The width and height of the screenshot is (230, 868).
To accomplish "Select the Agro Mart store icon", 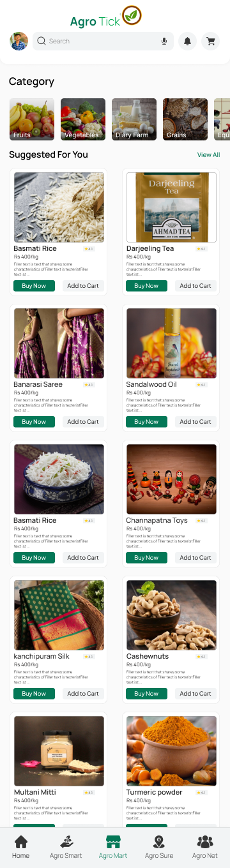I will tap(113, 842).
